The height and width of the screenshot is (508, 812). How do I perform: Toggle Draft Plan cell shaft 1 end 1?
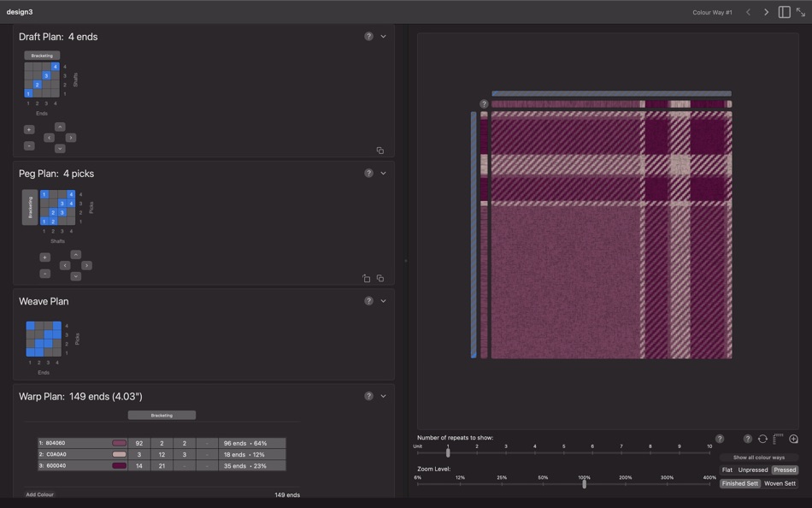click(x=28, y=93)
